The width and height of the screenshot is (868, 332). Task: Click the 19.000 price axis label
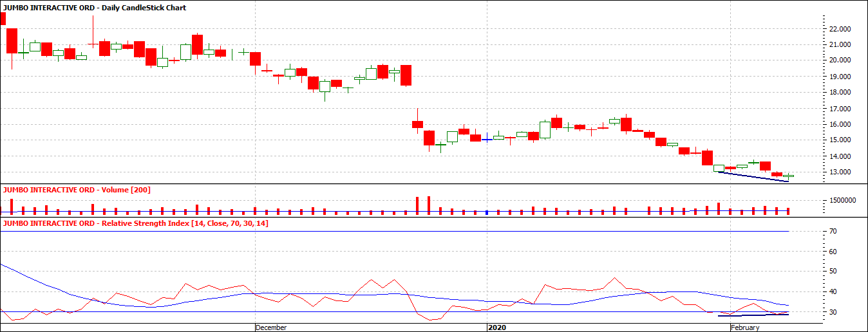[x=842, y=77]
